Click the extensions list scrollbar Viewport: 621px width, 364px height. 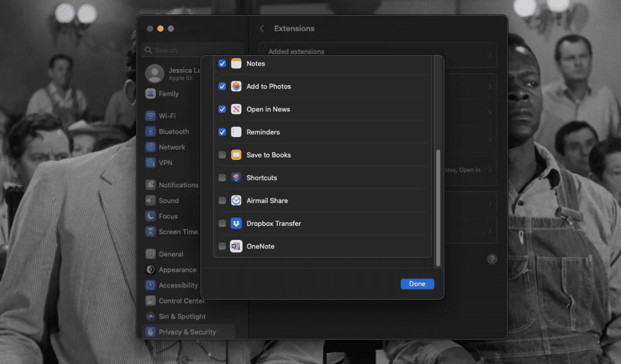[x=438, y=208]
